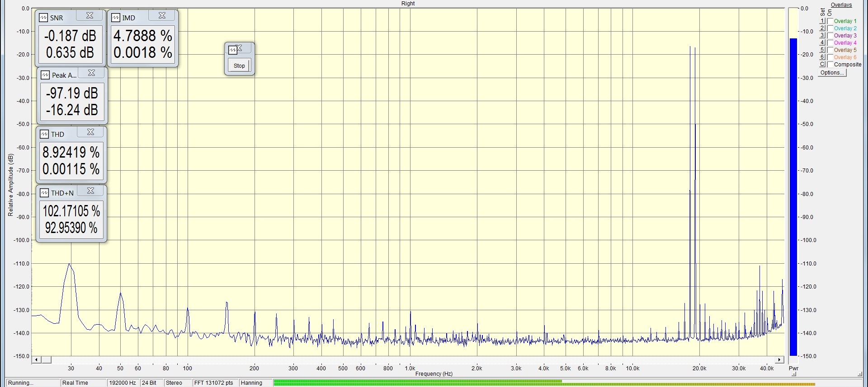This screenshot has width=868, height=387.
Task: Click the peak value -97.19 dB
Action: point(72,93)
